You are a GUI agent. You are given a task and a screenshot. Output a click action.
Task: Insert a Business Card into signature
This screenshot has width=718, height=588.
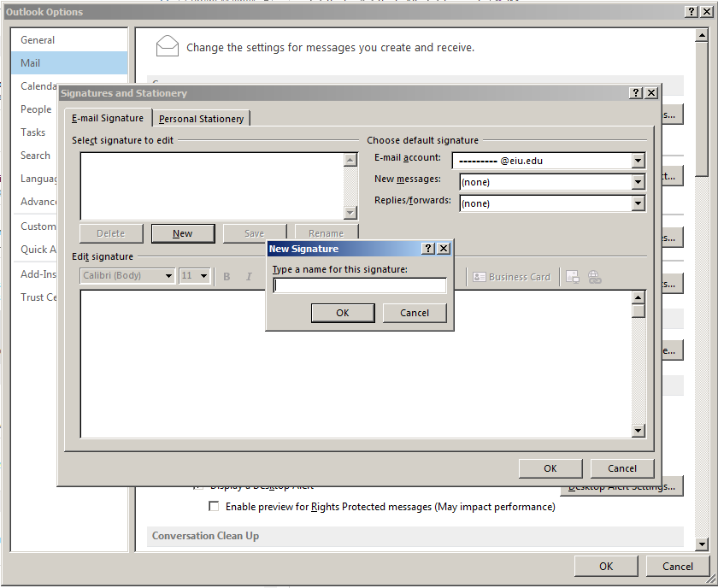(x=511, y=277)
